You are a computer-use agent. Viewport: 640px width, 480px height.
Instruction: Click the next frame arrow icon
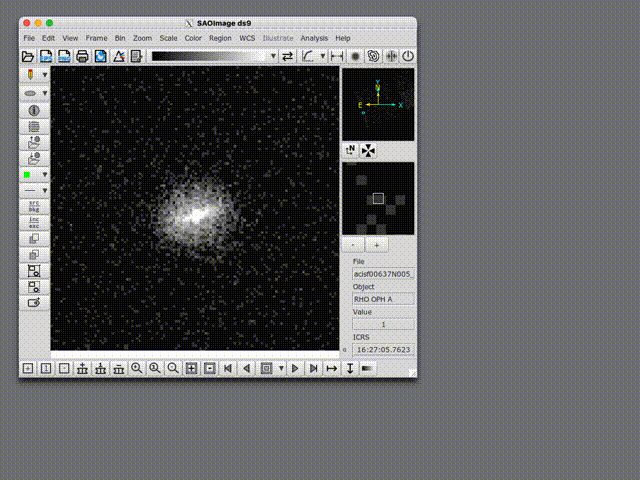tap(295, 368)
